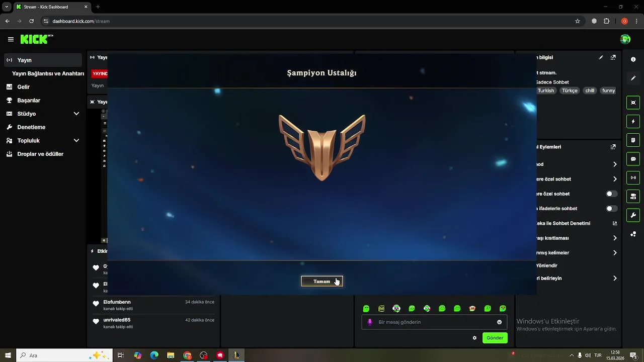Screen dimensions: 644x362
Task: Open the Windows Start menu
Action: (8, 355)
